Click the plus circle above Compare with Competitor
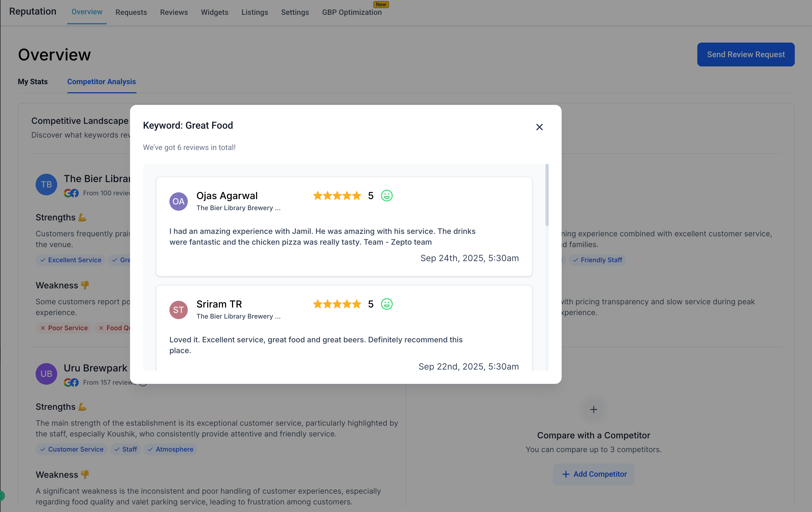The height and width of the screenshot is (512, 812). [x=593, y=409]
